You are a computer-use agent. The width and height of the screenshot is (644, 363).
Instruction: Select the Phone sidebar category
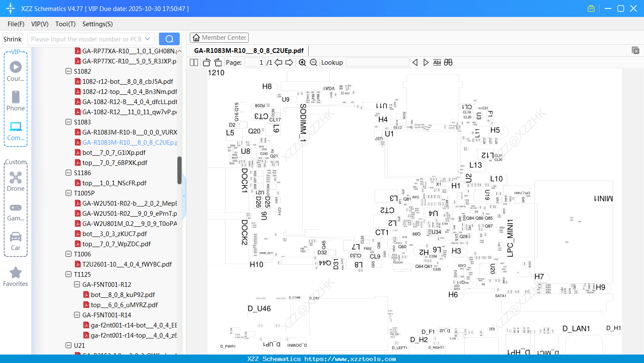click(x=16, y=101)
